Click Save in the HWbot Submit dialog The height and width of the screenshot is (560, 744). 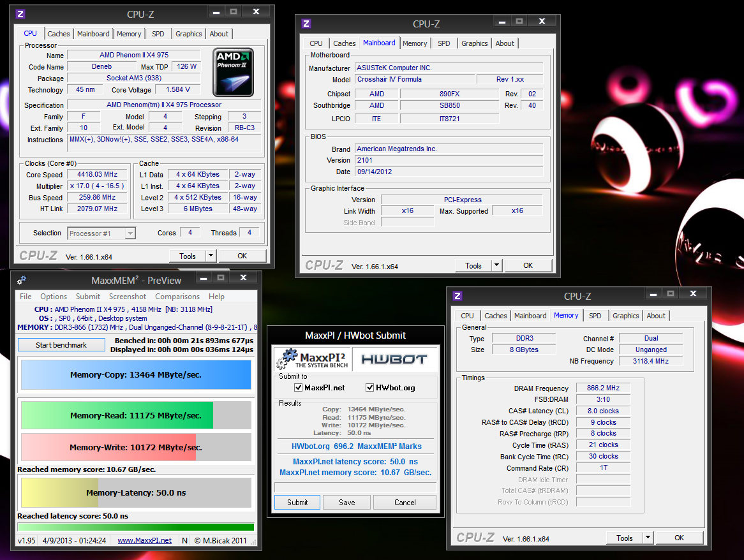[x=347, y=502]
